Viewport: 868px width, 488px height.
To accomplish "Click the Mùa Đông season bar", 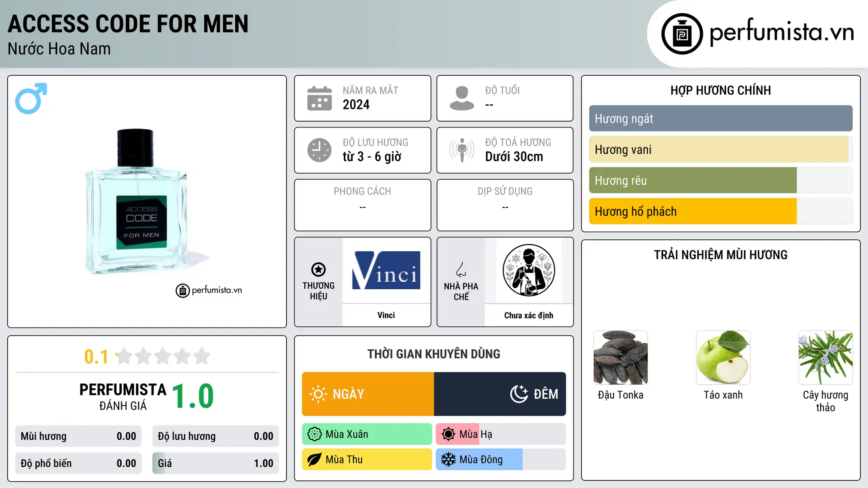I will click(x=501, y=460).
